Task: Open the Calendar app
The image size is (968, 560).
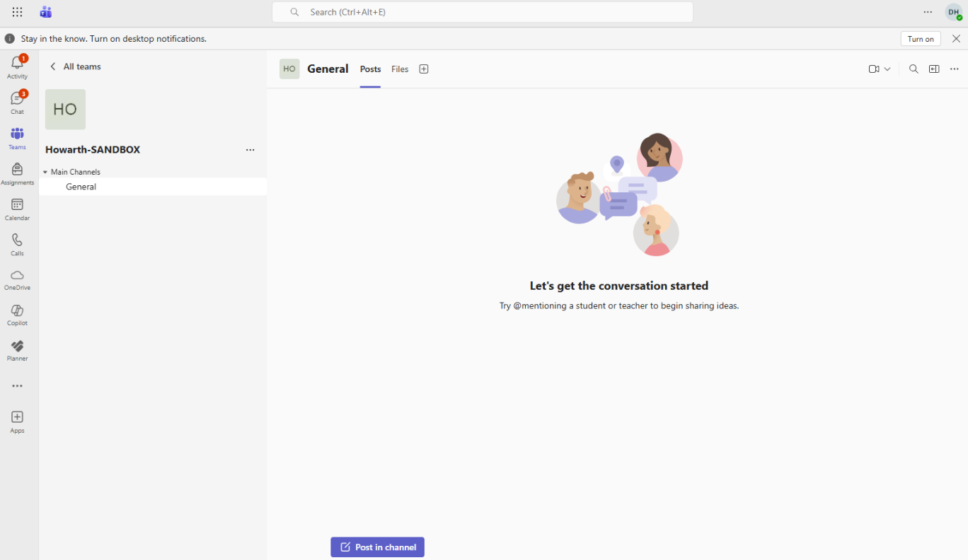Action: (x=17, y=209)
